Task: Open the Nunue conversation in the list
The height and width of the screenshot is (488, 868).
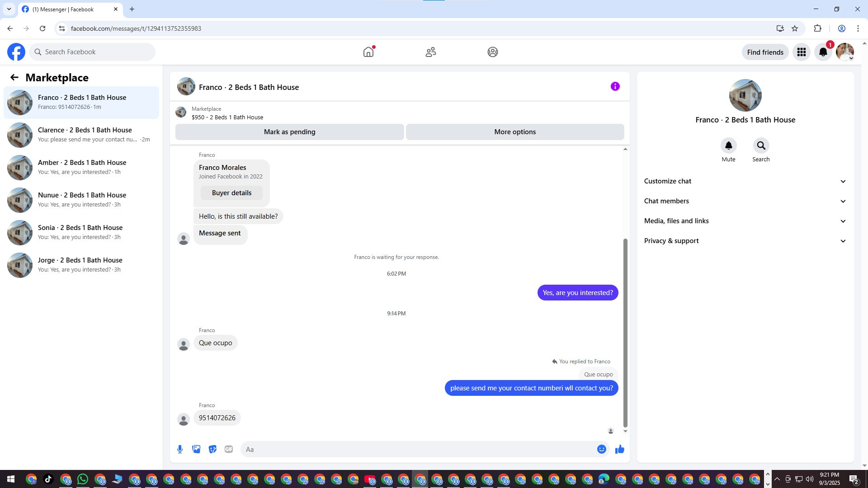Action: 81,200
